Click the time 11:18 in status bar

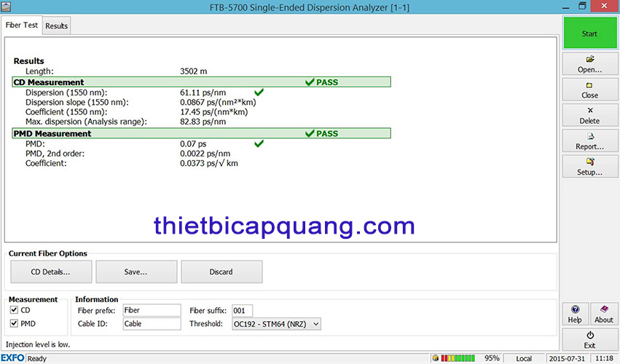pyautogui.click(x=604, y=358)
